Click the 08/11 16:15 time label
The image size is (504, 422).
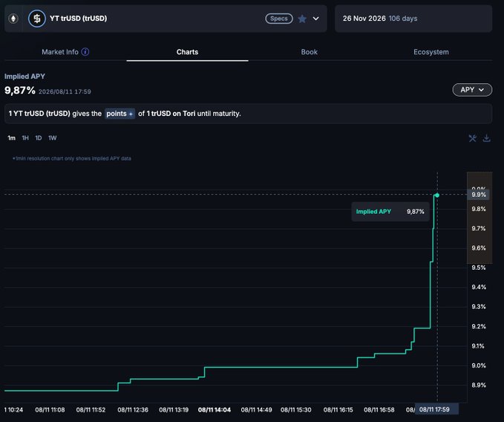(338, 410)
